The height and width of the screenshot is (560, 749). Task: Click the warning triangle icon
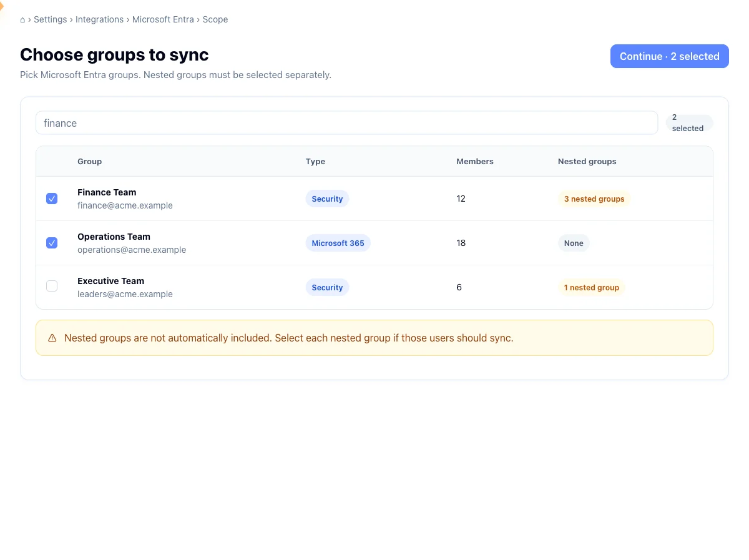(x=52, y=338)
